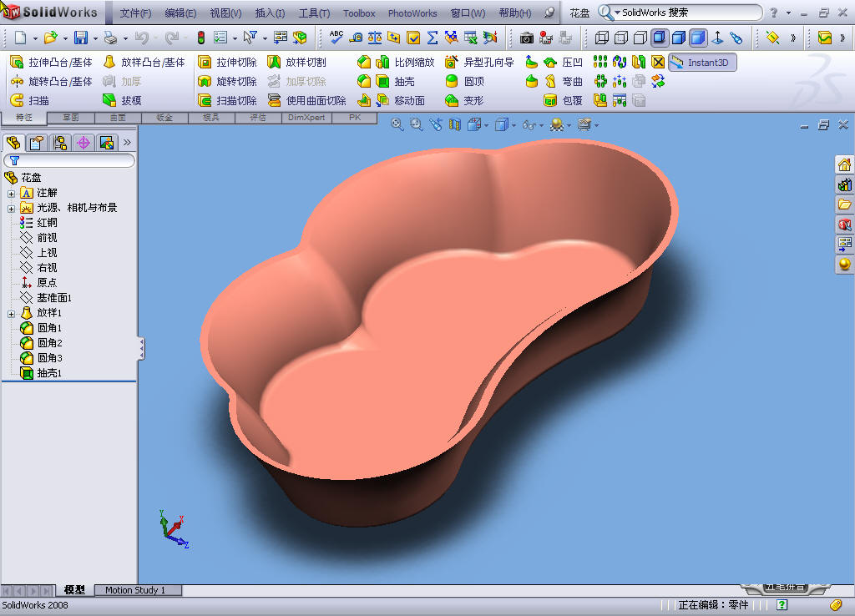Select Lofted Boss/Base 放样凸台/基体
This screenshot has height=616, width=855.
144,62
